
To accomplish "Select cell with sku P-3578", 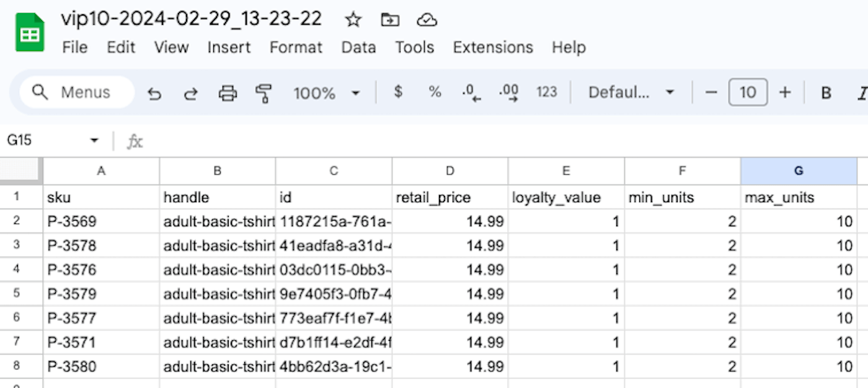I will tap(101, 245).
